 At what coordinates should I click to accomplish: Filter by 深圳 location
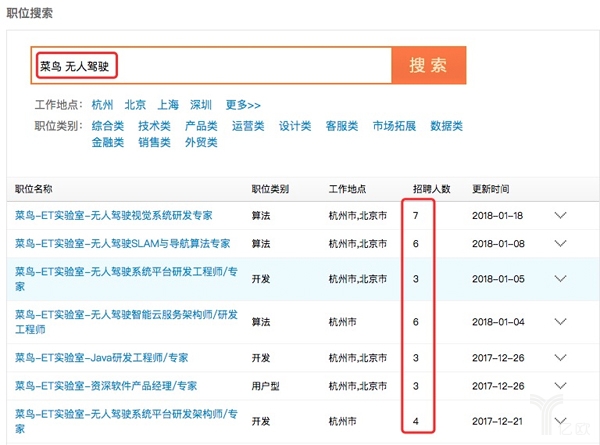[201, 105]
